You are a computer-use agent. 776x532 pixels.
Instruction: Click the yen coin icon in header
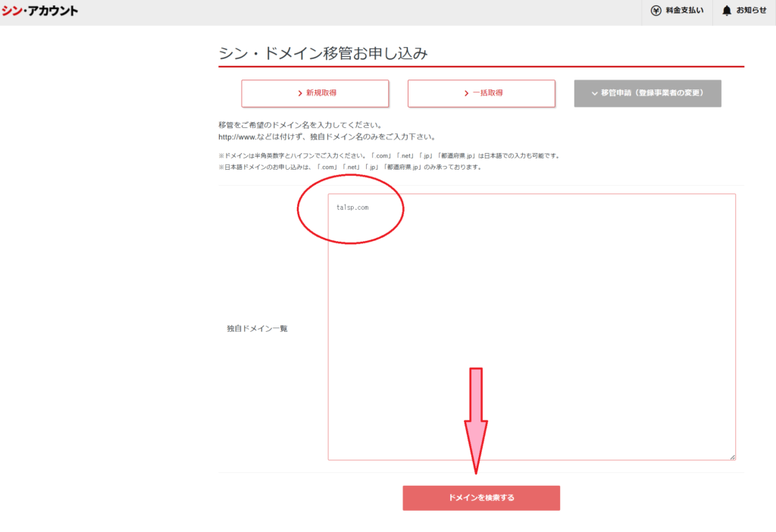(656, 11)
